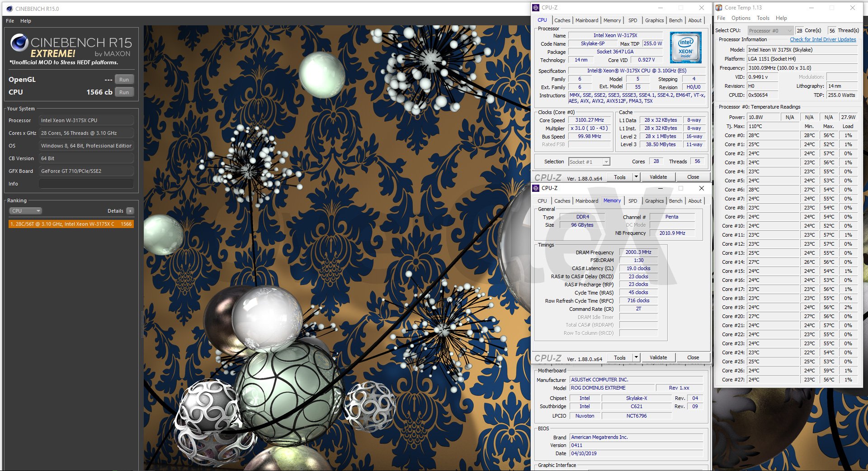This screenshot has height=471, width=868.
Task: Click the NB Frequency 2010.9 MHz value
Action: coord(672,233)
